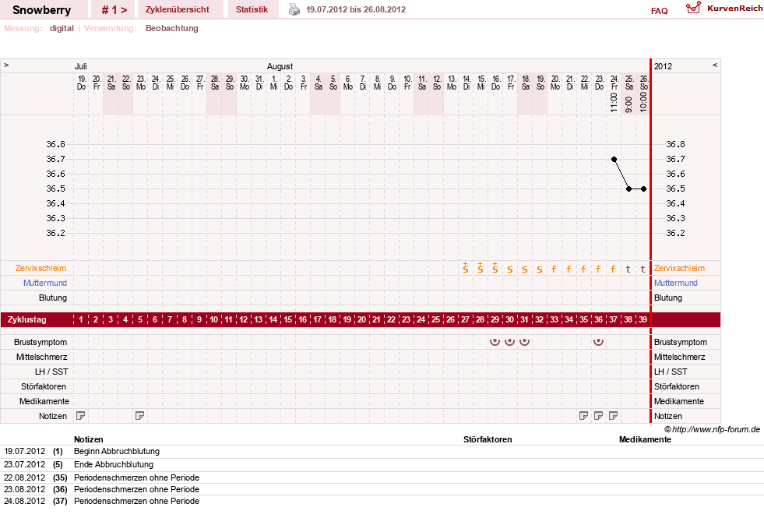The image size is (764, 532).
Task: Click the 11:00 measurement time on 24 Fr
Action: 614,102
